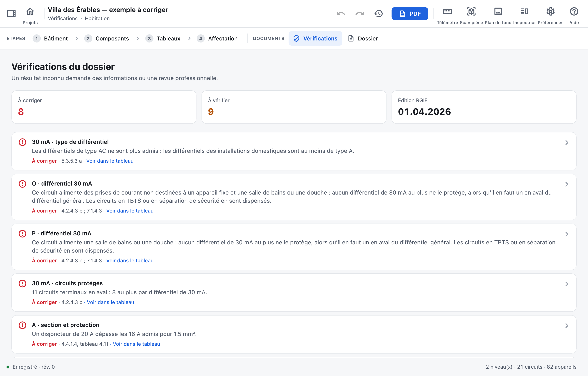Open 'Voir dans le tableau' for circuits protégés

coord(110,302)
